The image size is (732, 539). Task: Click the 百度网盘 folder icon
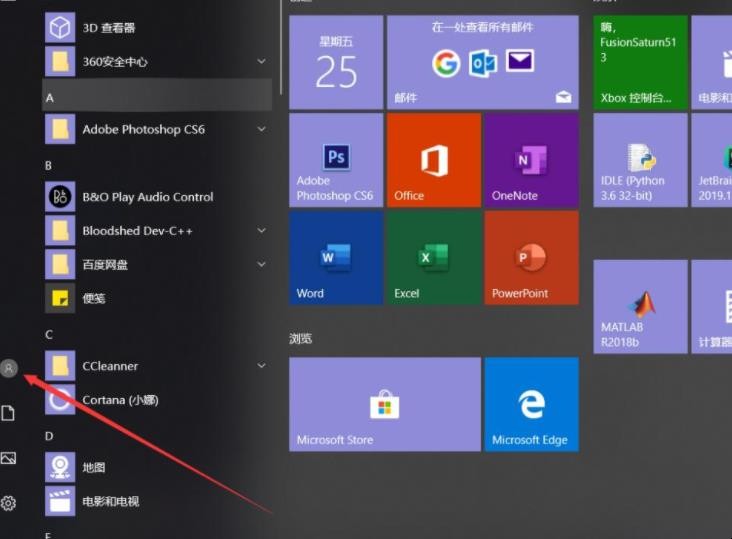coord(60,264)
